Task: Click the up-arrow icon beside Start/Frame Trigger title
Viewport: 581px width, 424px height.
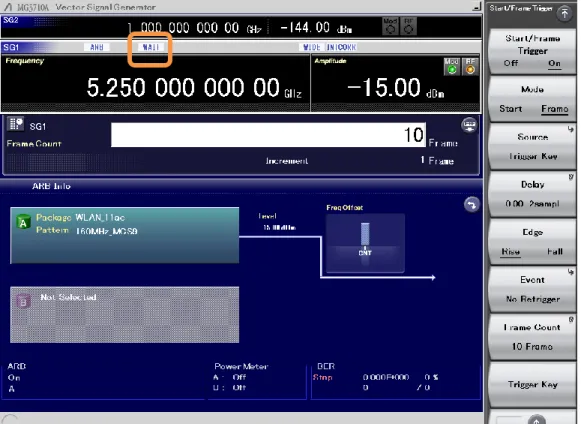Action: point(564,13)
